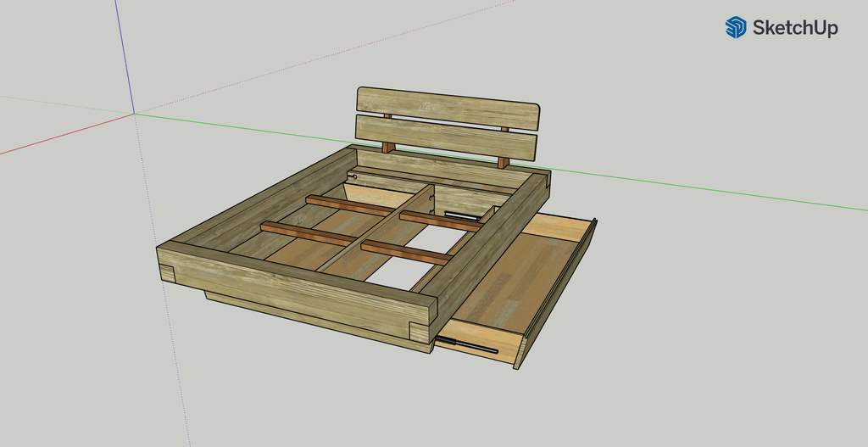
Task: Click the metal slide rail inside the frame
Action: (461, 215)
